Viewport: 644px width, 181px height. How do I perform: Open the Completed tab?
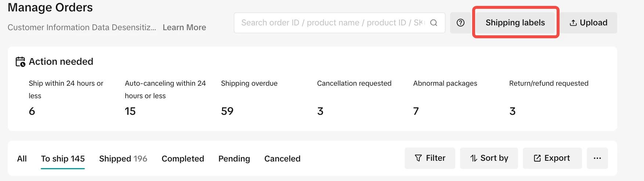point(183,159)
